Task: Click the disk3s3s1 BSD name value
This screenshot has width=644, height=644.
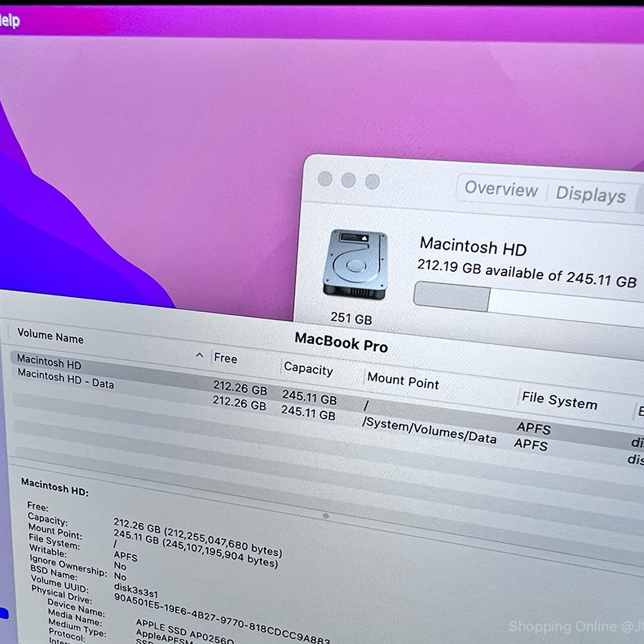Action: 136,590
